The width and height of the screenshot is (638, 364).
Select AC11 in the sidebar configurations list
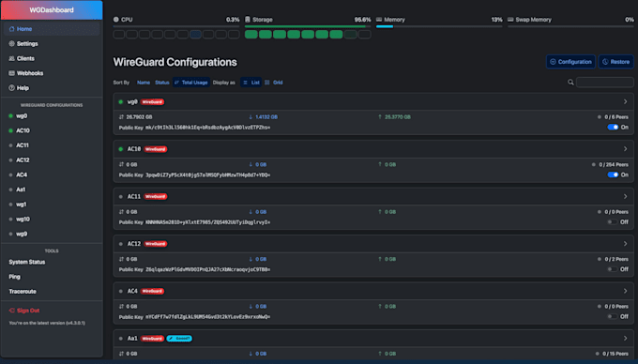click(x=52, y=145)
